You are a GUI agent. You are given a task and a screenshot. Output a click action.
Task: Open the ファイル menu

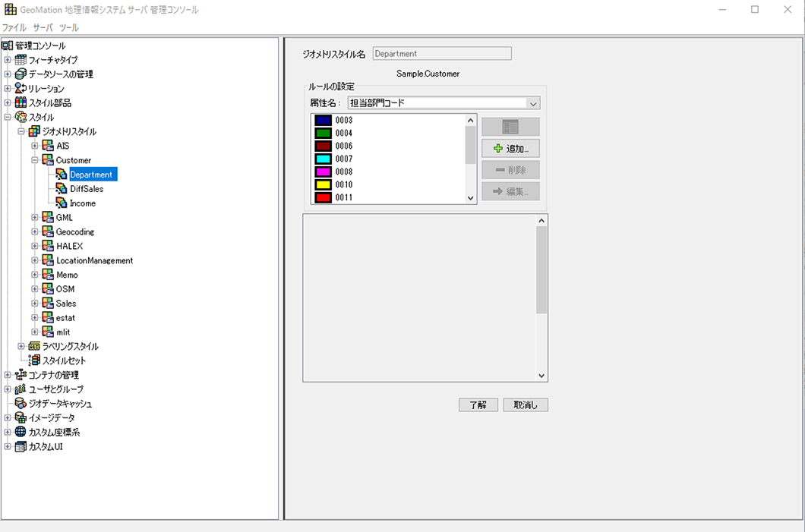[x=14, y=27]
